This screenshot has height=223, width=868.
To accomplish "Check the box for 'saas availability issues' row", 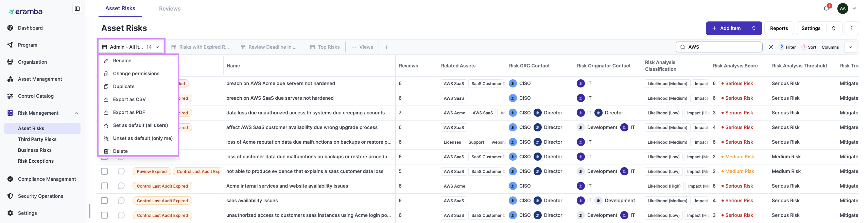I will coord(104,201).
